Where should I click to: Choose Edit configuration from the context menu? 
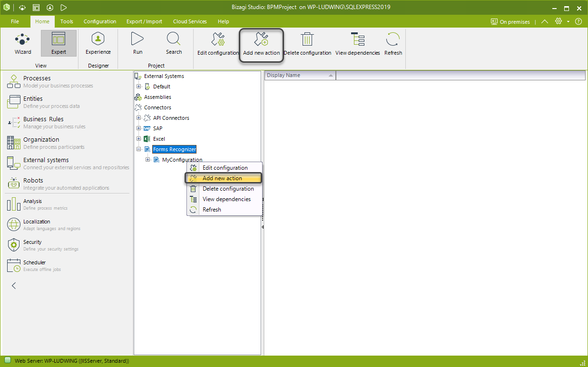point(224,168)
